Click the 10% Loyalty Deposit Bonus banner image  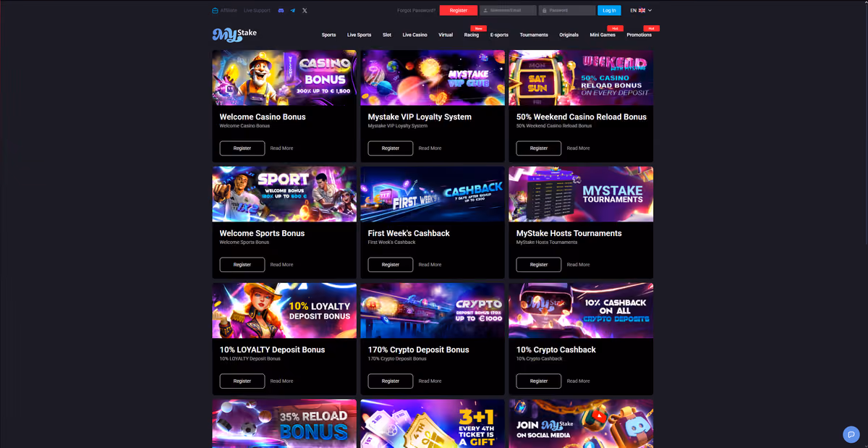(x=284, y=310)
